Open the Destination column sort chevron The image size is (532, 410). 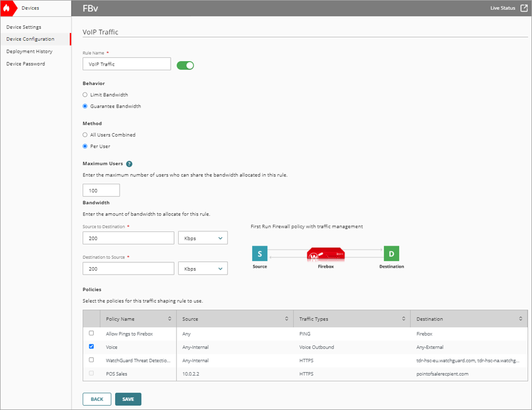pyautogui.click(x=520, y=318)
